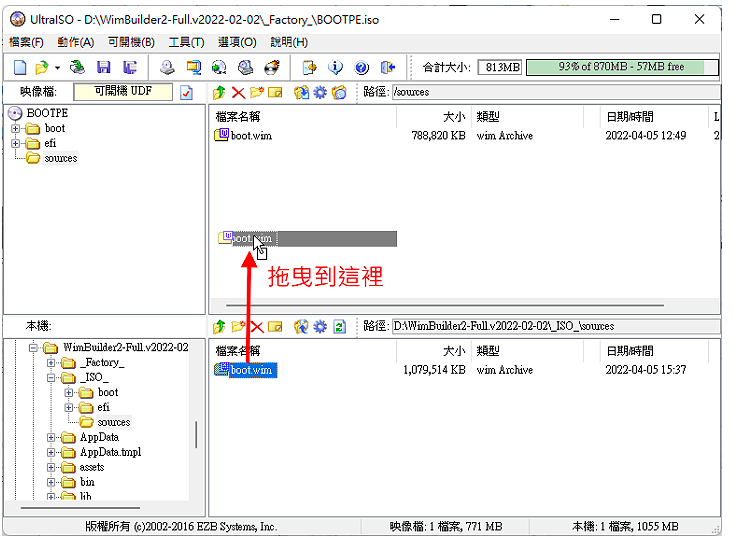Click the Exit door icon
This screenshot has height=541, width=734.
tap(388, 67)
